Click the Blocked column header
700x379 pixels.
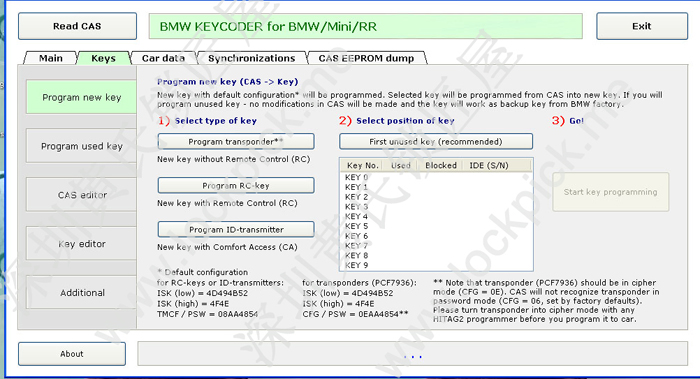[440, 165]
